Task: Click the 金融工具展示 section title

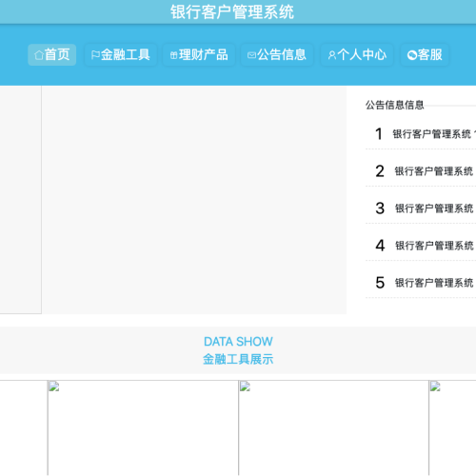Action: [238, 360]
